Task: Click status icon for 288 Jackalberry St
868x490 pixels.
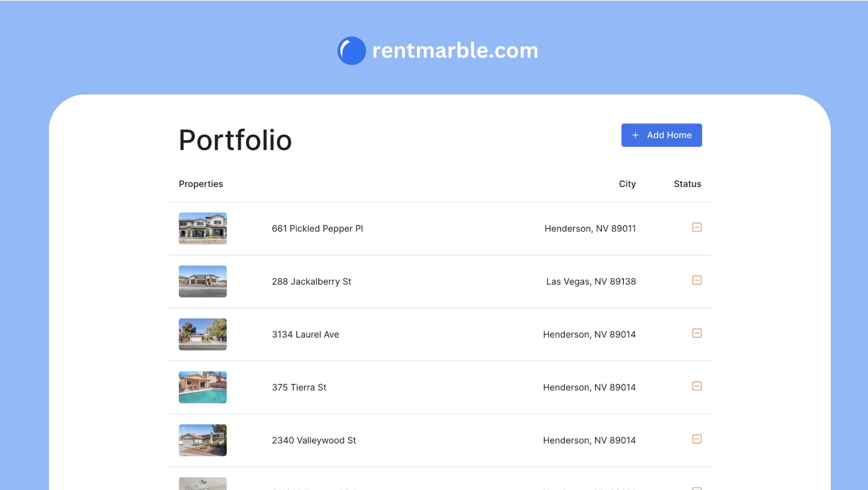Action: click(697, 280)
